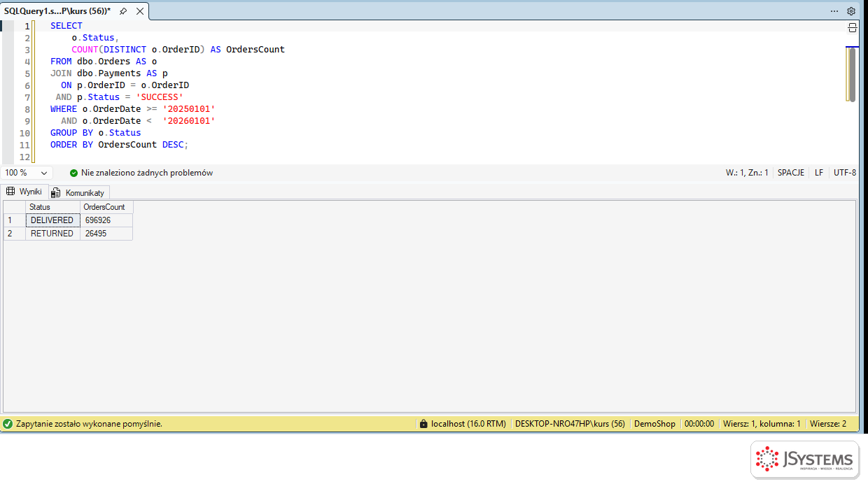
Task: Click 'DESKTOP-NRO47HP\kurs (56)' in the status bar
Action: pos(570,424)
